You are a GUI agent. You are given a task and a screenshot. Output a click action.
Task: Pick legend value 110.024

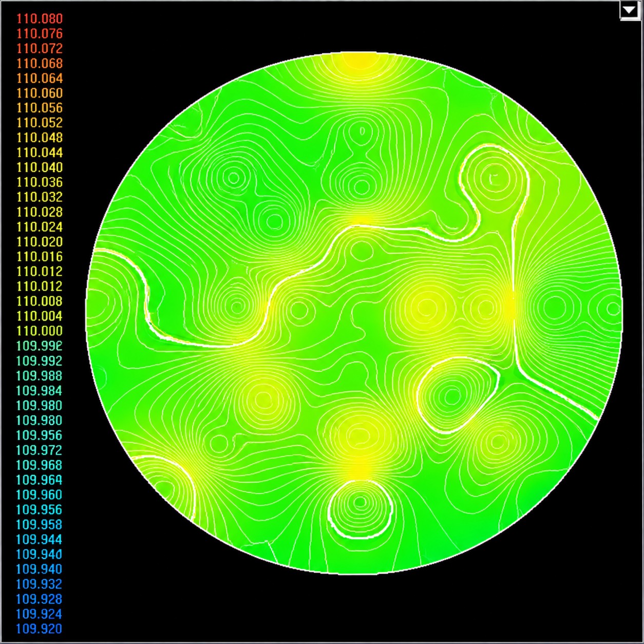[40, 227]
